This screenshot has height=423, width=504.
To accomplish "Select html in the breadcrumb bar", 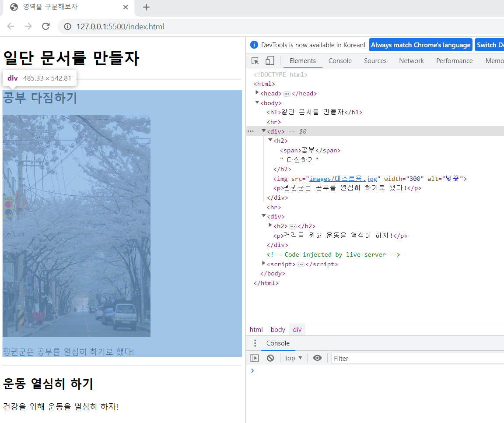I will point(256,330).
